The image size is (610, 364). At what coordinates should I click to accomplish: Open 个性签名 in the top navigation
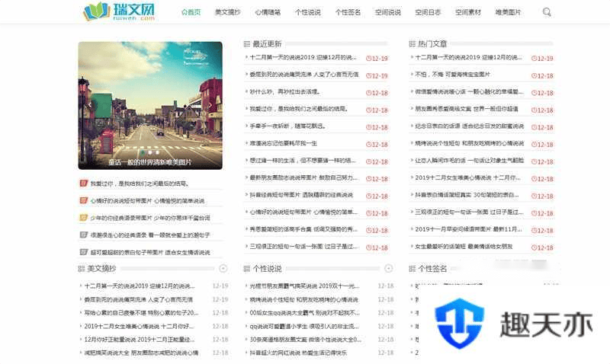click(348, 12)
